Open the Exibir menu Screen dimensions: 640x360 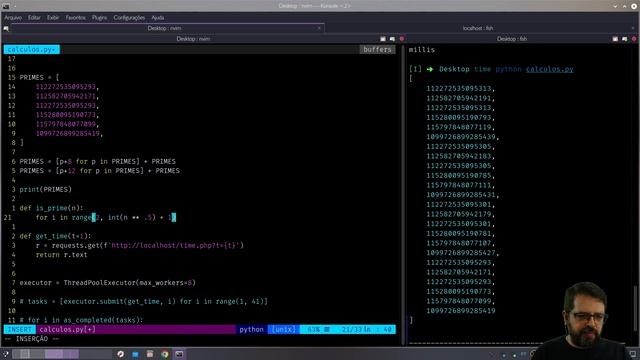[53, 18]
